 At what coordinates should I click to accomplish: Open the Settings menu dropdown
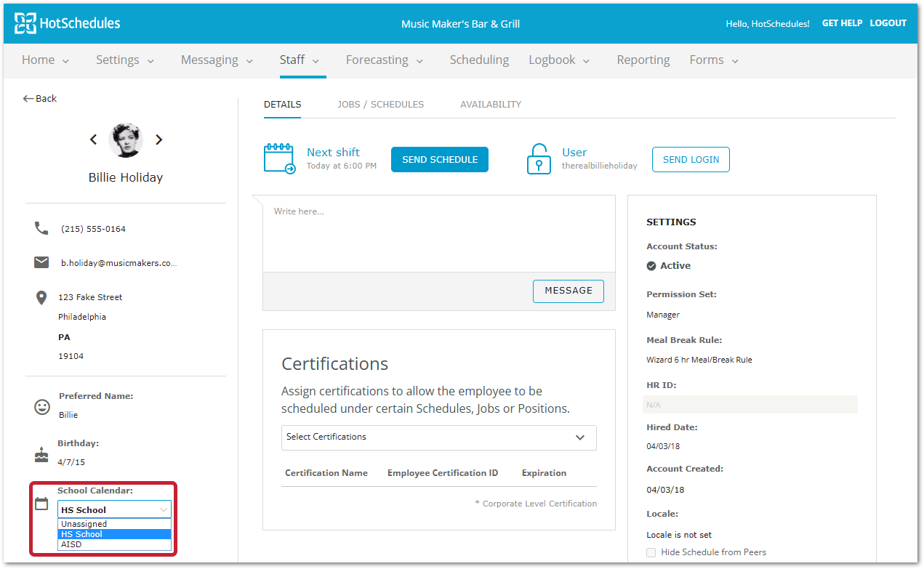point(125,60)
